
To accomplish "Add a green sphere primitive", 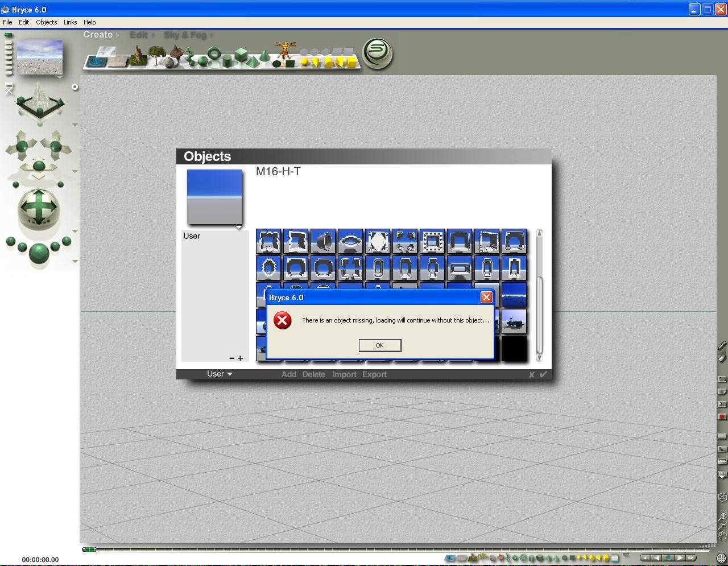I will (202, 60).
